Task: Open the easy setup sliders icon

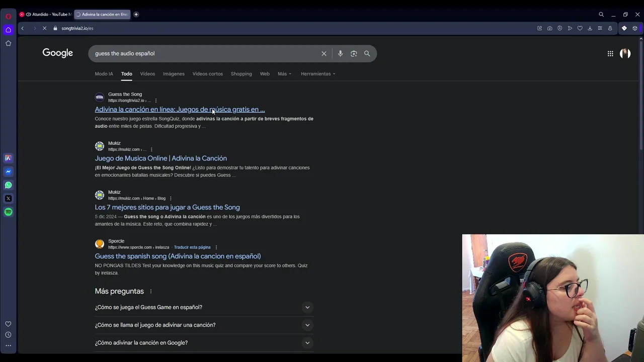Action: click(600, 28)
